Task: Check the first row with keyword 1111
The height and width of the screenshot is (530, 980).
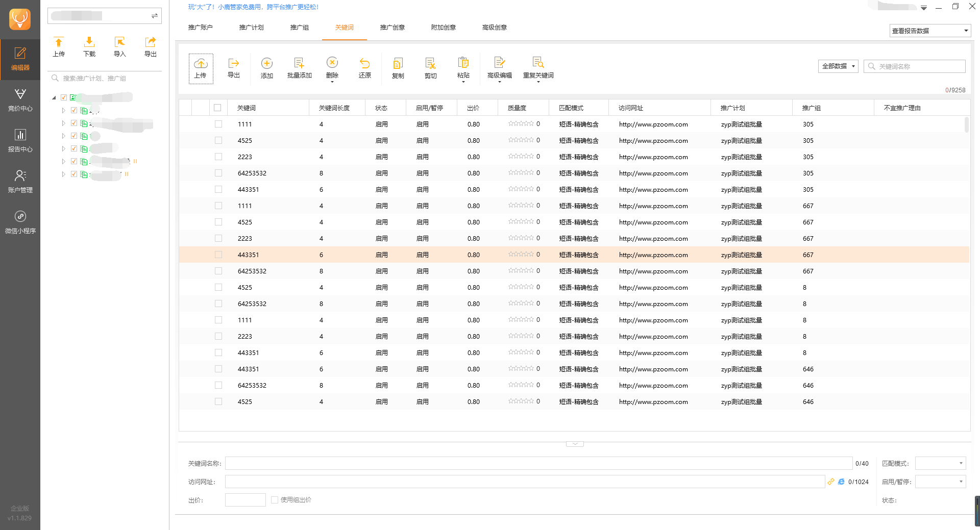Action: tap(218, 124)
